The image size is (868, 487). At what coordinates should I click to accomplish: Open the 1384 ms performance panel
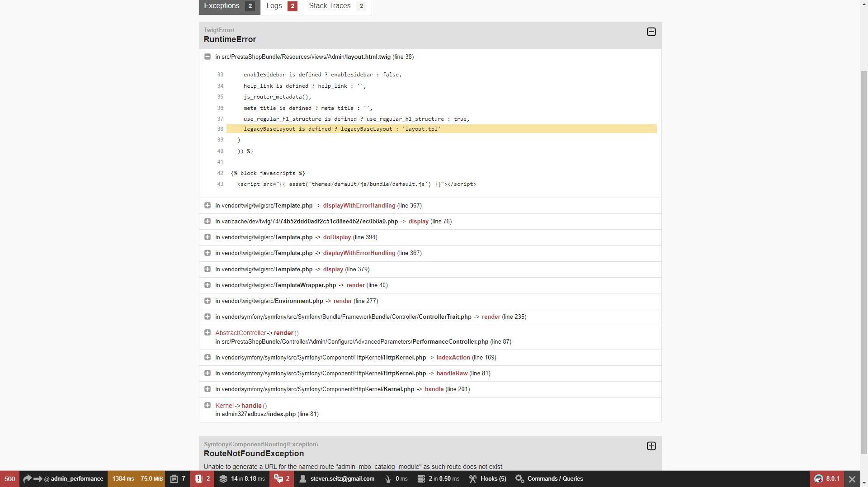(123, 479)
